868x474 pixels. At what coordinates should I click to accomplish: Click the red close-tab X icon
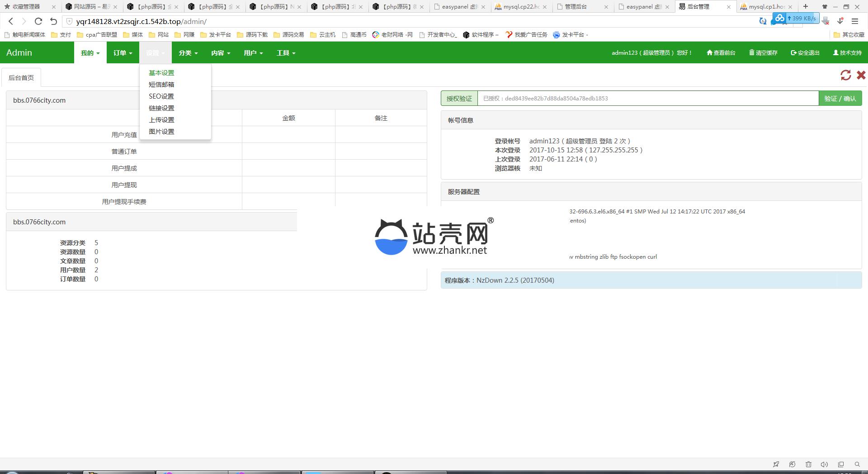click(861, 75)
